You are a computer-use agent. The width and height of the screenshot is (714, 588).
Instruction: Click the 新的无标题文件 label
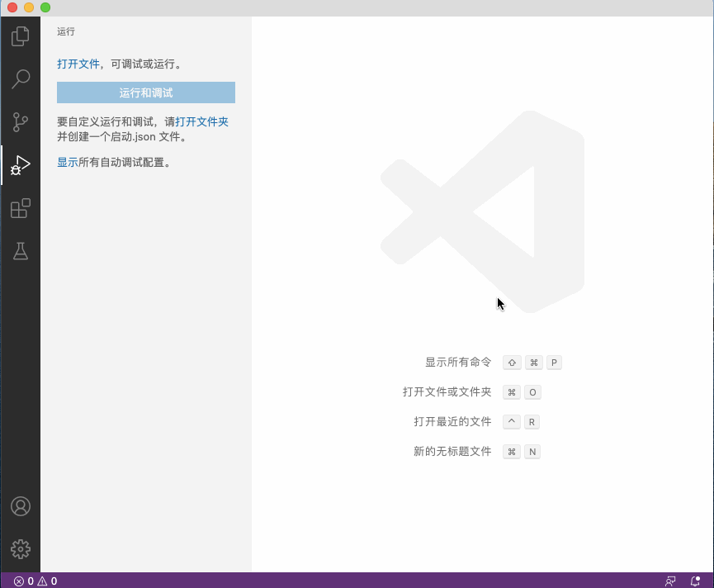coord(452,452)
